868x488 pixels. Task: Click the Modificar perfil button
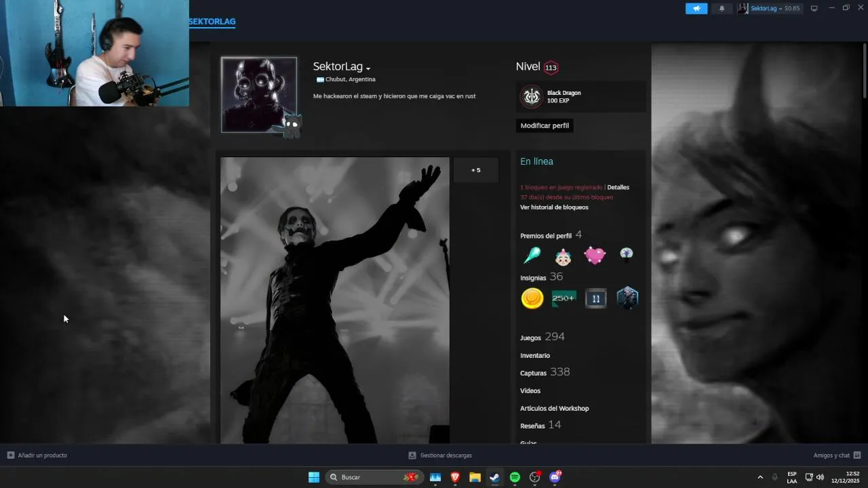pos(545,125)
